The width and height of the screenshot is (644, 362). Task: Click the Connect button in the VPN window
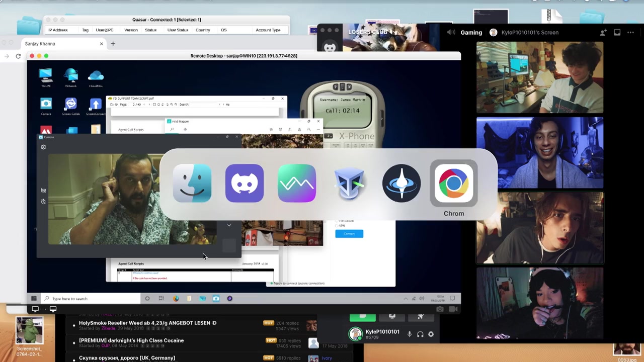pyautogui.click(x=349, y=234)
